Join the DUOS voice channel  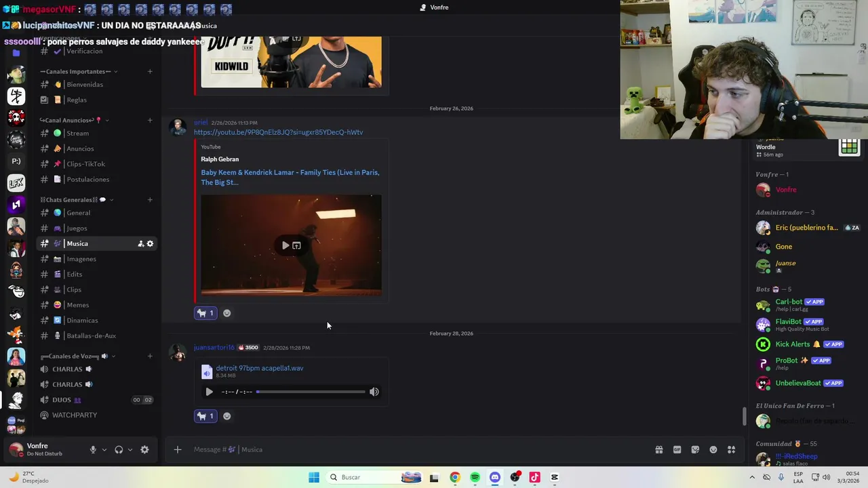[x=96, y=400]
